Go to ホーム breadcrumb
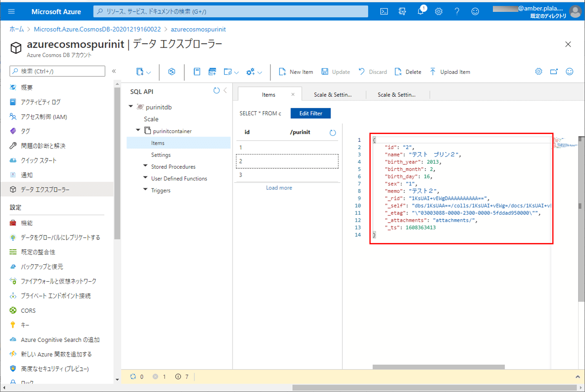585x392 pixels. tap(17, 29)
